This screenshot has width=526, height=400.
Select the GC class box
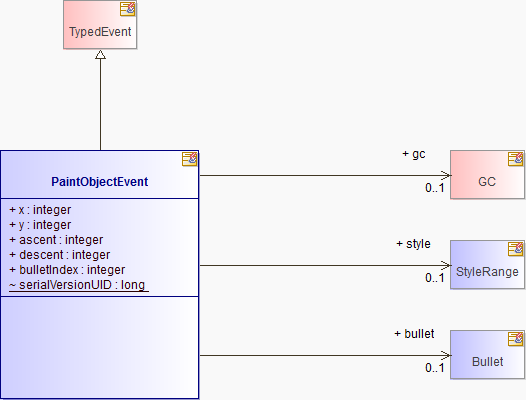coord(487,174)
